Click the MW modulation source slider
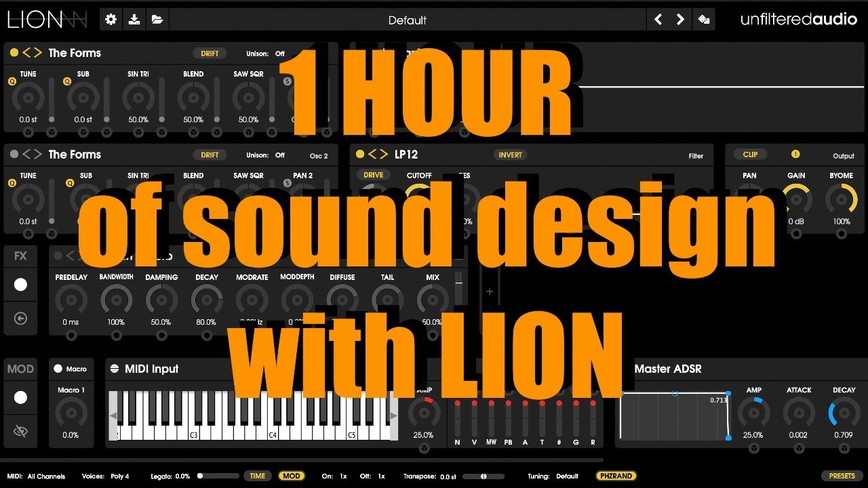This screenshot has width=868, height=488. click(x=491, y=418)
